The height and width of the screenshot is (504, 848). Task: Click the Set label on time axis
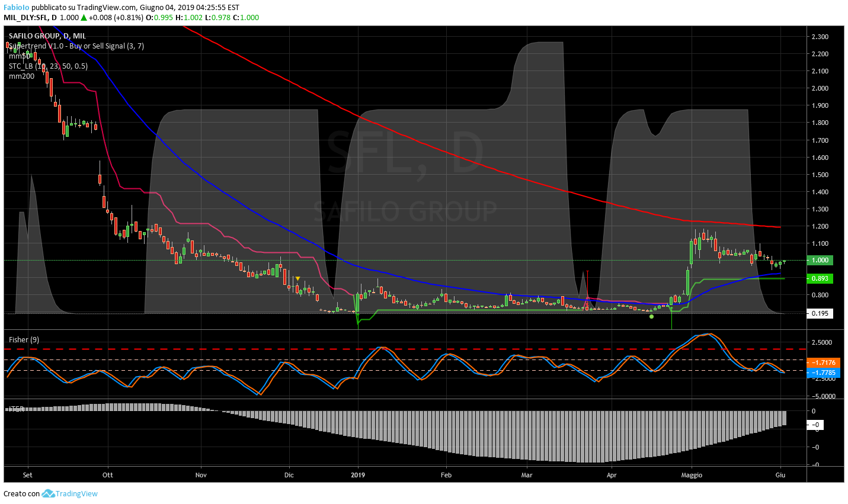[27, 475]
